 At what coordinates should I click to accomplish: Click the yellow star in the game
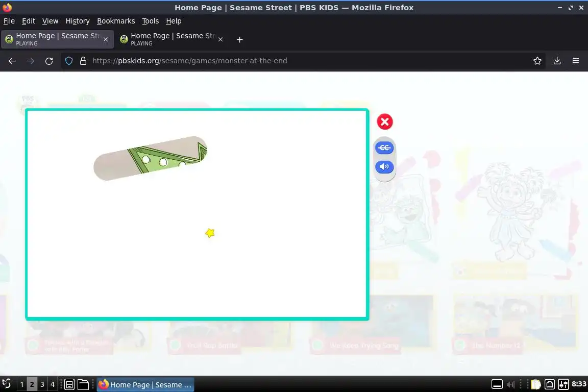[210, 233]
